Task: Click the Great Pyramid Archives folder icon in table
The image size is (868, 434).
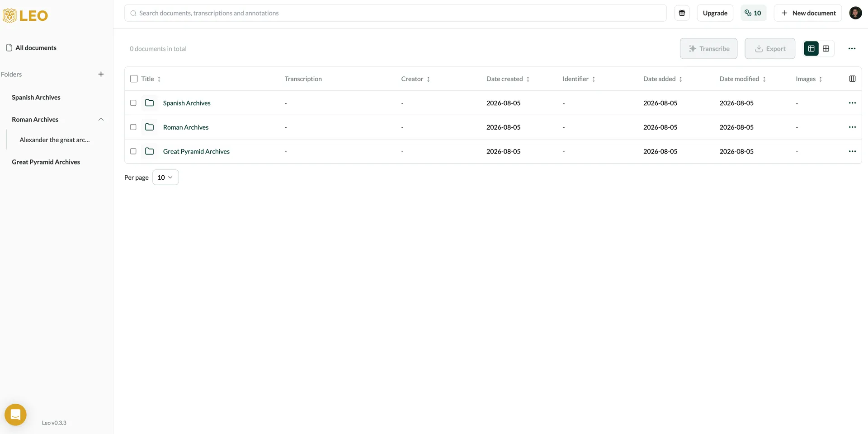Action: coord(149,151)
